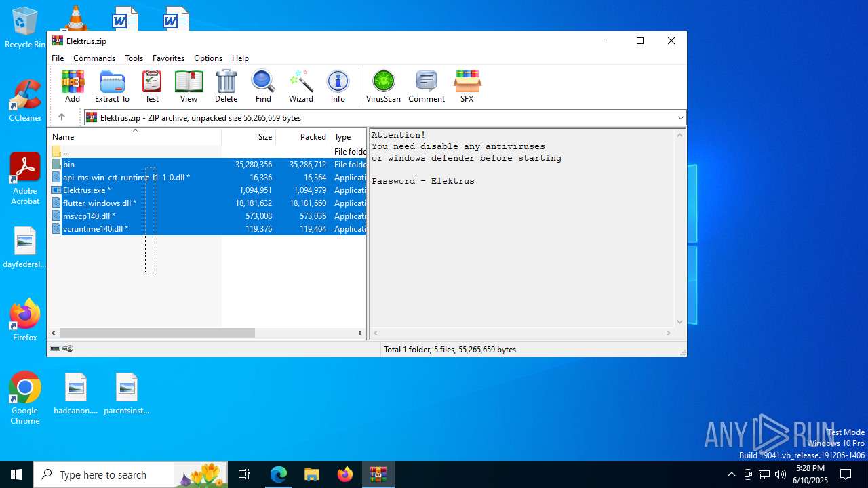Sort the file list by Size column
Screen dimensions: 868x488
pyautogui.click(x=248, y=136)
